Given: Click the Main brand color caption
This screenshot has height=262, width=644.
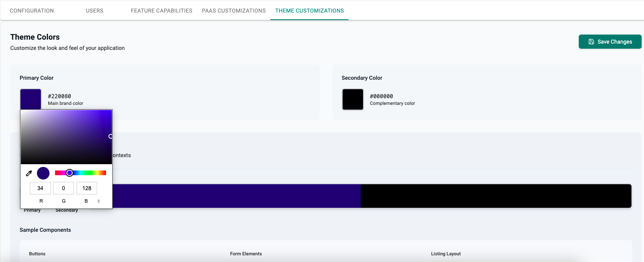Looking at the screenshot, I should coord(66,103).
